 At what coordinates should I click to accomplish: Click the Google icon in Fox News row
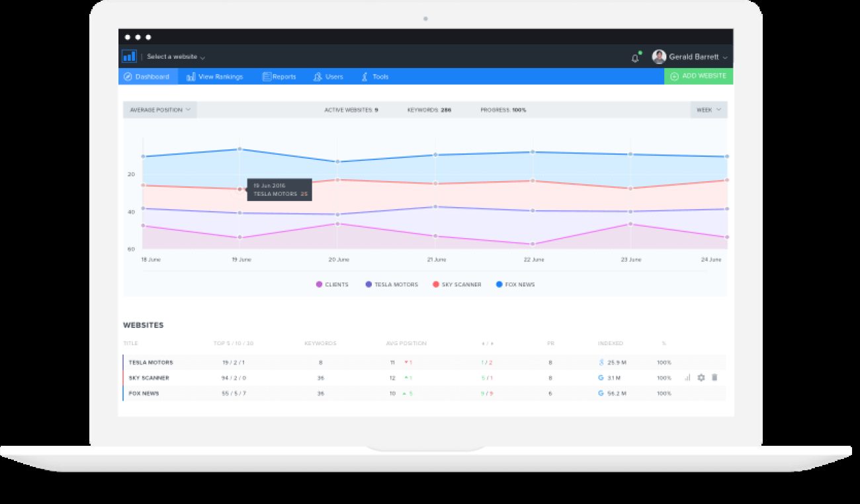tap(601, 393)
